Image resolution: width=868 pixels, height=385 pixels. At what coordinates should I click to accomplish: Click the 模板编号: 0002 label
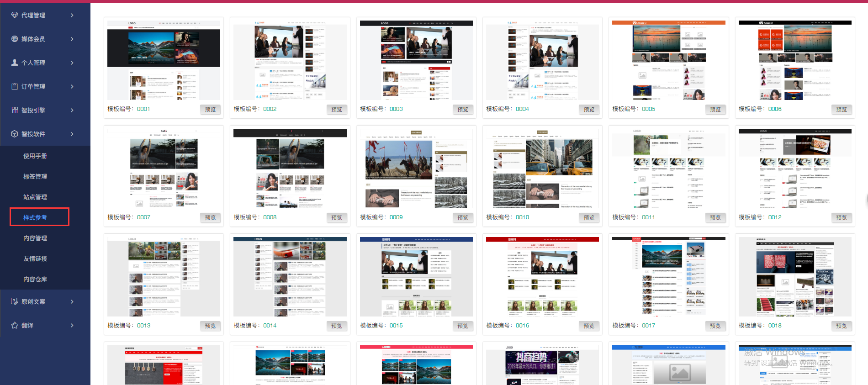click(255, 109)
